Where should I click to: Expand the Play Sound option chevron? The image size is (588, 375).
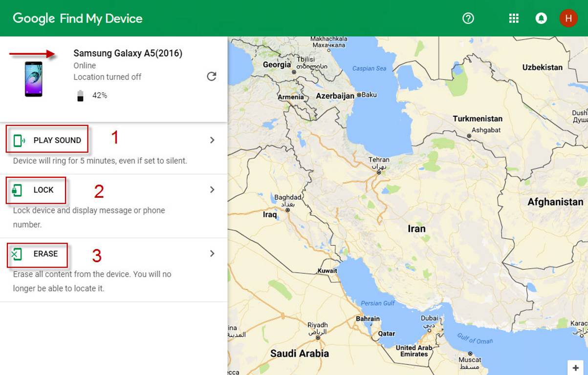pyautogui.click(x=212, y=140)
